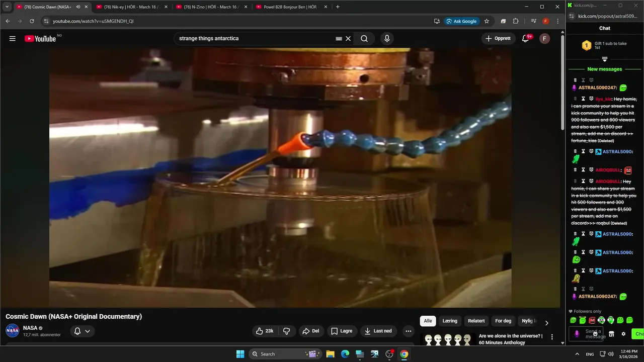The width and height of the screenshot is (644, 362).
Task: Open the YouTube guide hamburger menu
Action: point(13,39)
